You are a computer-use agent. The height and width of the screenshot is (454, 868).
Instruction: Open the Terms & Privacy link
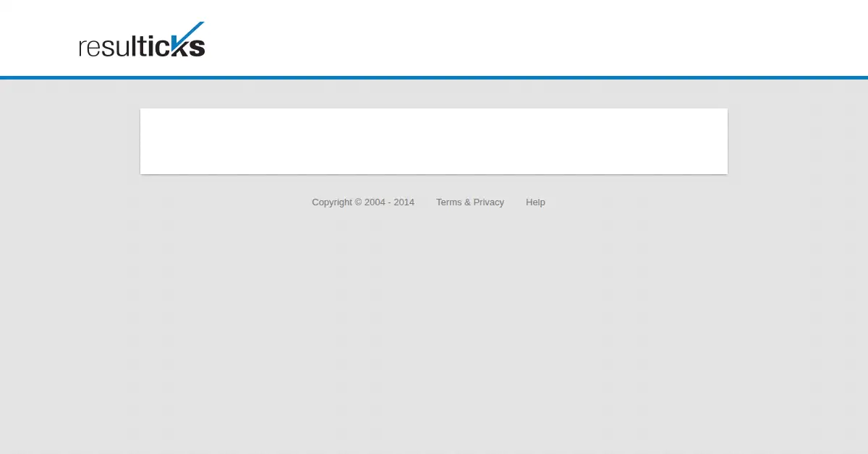pyautogui.click(x=470, y=202)
